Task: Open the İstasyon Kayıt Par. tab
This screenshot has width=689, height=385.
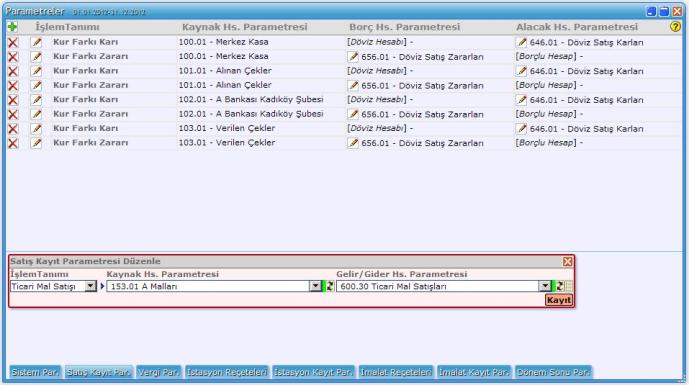Action: point(313,372)
